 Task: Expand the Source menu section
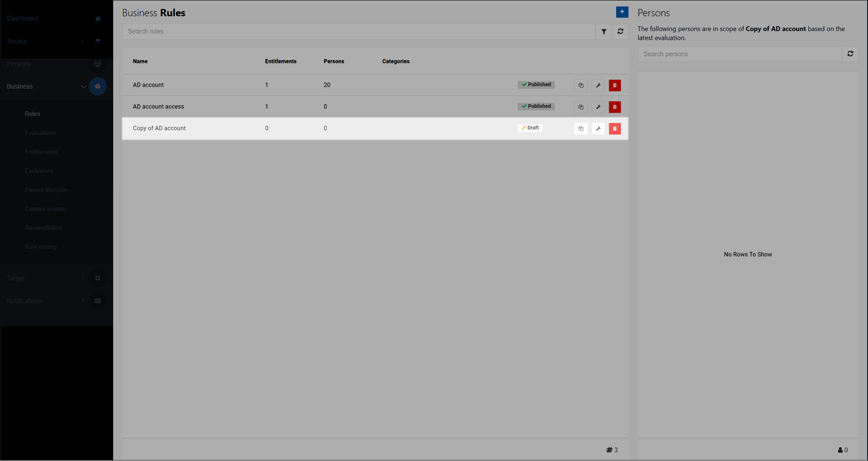pyautogui.click(x=83, y=41)
